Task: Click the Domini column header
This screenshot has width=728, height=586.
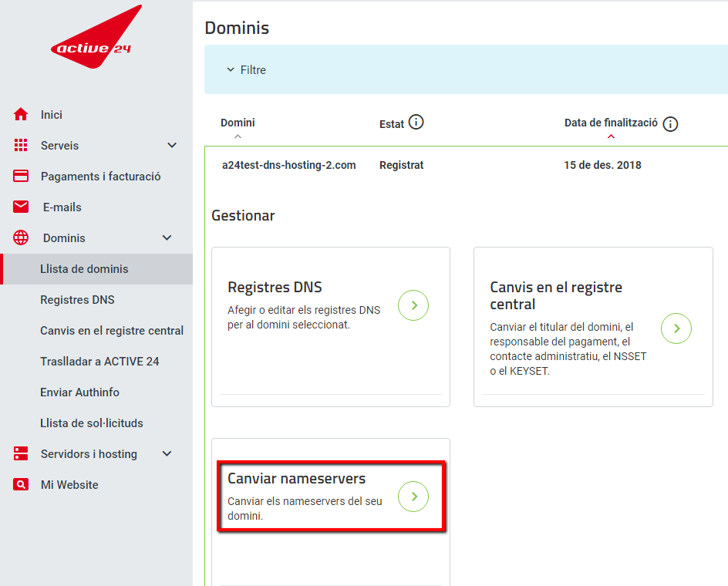Action: point(238,123)
